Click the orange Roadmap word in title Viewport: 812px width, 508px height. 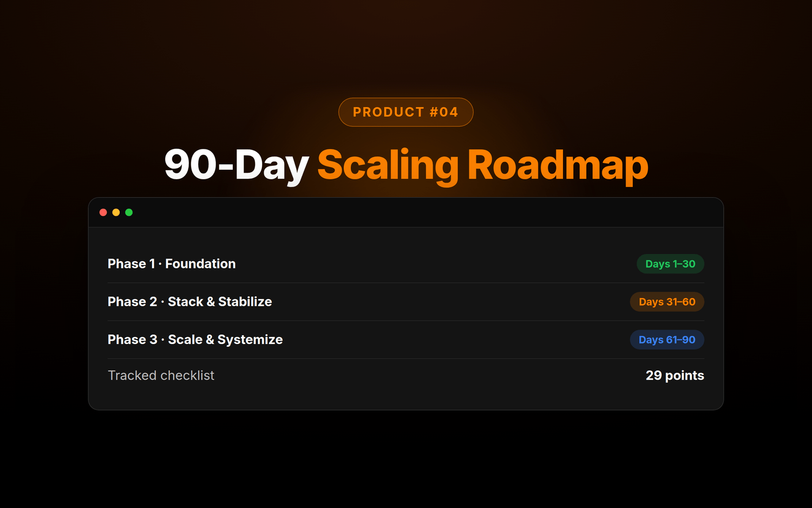tap(558, 166)
